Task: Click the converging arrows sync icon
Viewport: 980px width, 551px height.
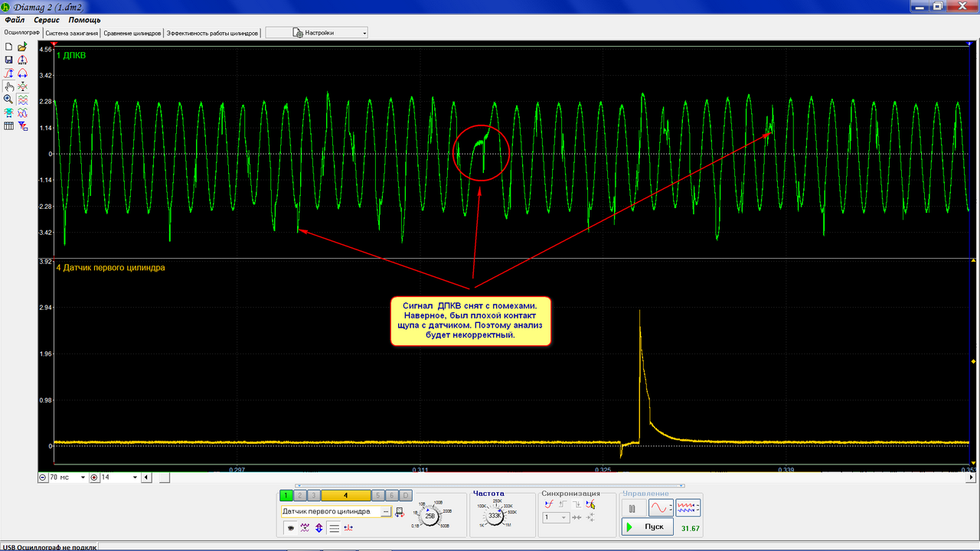Action: pyautogui.click(x=577, y=517)
